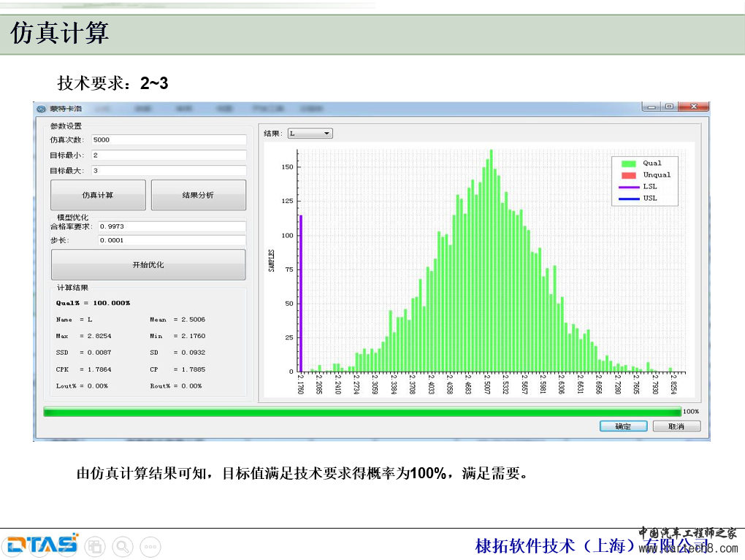
Task: Confirm with the 确定 button
Action: point(623,426)
